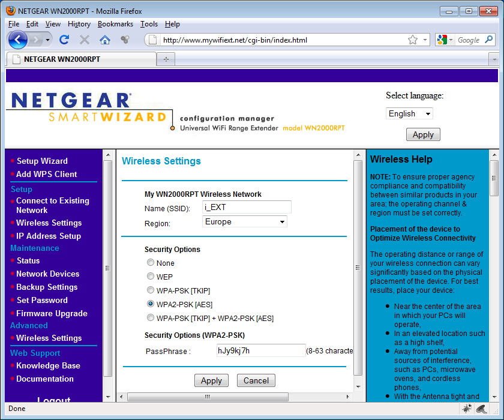Select WPA-PSK [TKIP] + WPA2-PSK [AES]
Image resolution: width=504 pixels, height=420 pixels.
(x=150, y=318)
